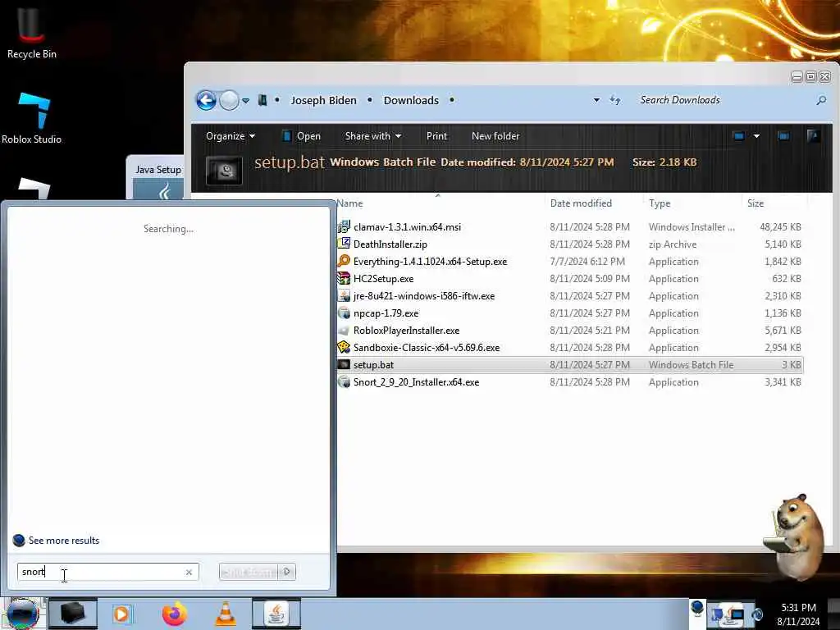
Task: Open the Organize menu
Action: 231,136
